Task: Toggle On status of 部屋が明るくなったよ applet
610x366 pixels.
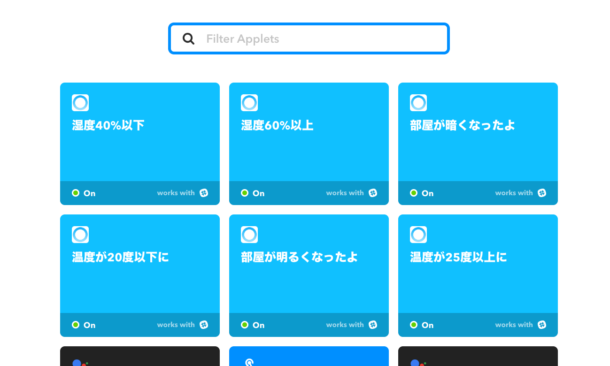Action: pos(253,325)
